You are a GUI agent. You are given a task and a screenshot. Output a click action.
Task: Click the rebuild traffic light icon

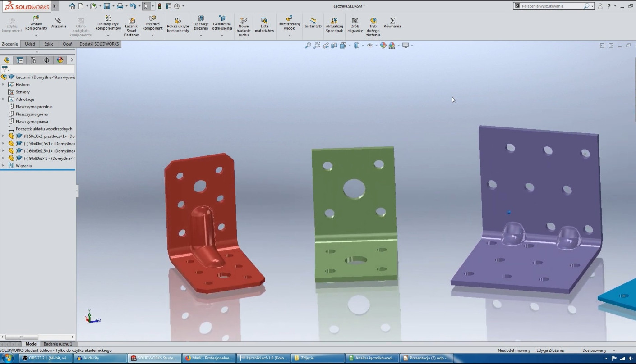click(x=159, y=6)
